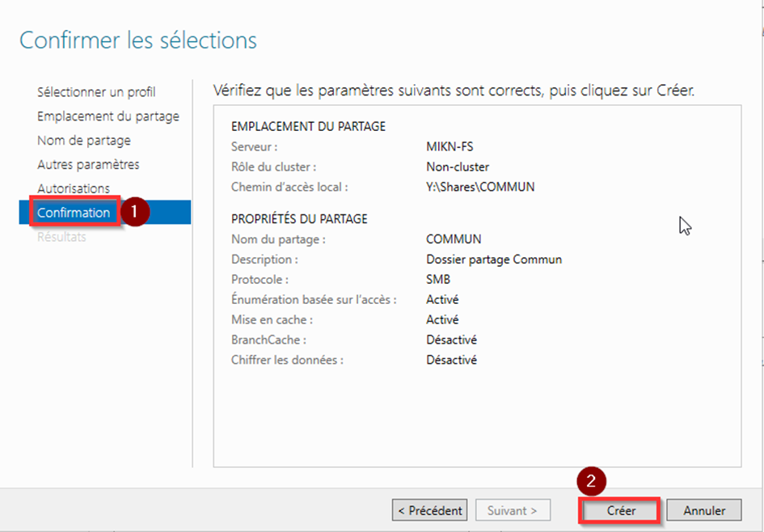Click the Annuler button
Viewport: 764px width, 532px height.
pos(704,510)
